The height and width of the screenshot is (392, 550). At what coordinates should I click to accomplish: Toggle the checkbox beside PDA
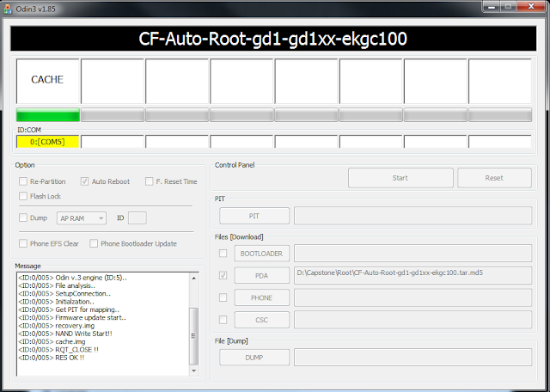[223, 275]
